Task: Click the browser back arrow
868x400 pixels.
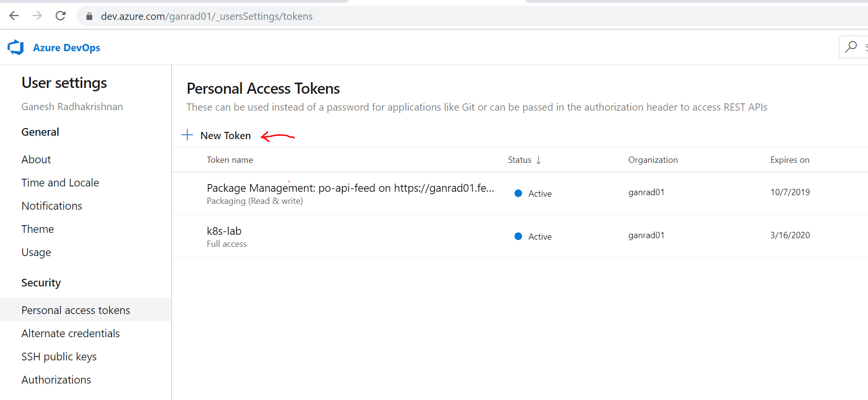Action: point(14,16)
